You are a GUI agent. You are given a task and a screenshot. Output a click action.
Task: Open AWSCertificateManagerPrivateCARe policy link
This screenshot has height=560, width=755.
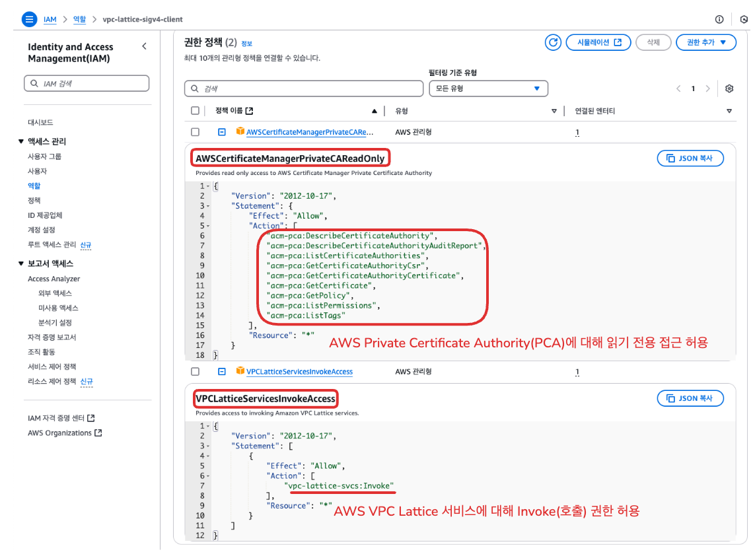[x=310, y=132]
